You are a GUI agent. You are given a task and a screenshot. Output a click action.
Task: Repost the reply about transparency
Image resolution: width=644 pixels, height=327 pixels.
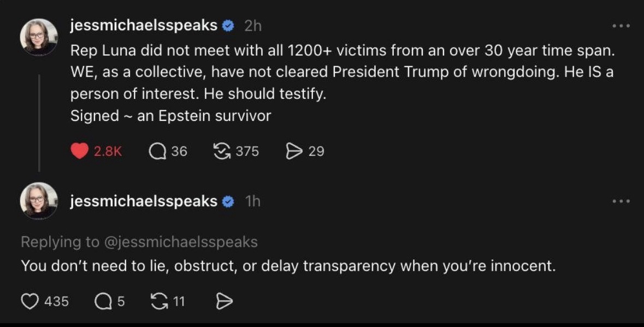[x=159, y=301]
